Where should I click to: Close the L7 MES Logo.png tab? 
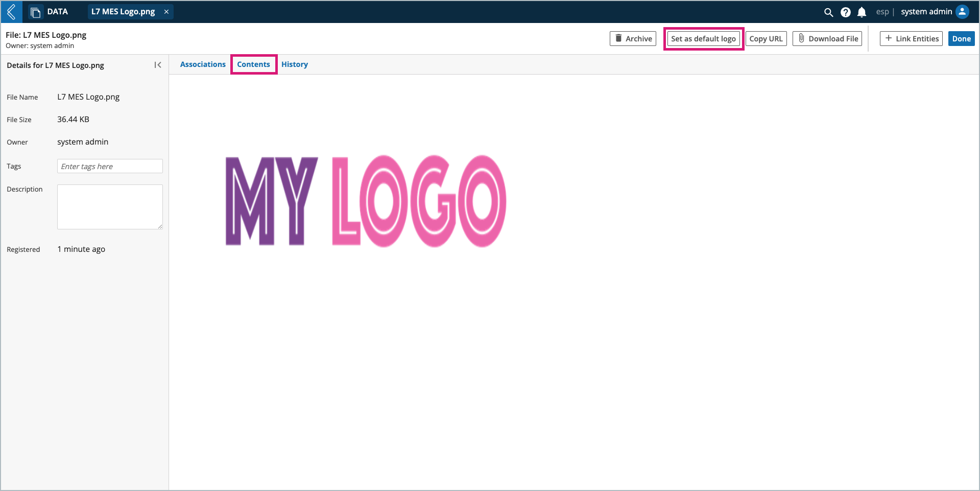click(x=166, y=12)
